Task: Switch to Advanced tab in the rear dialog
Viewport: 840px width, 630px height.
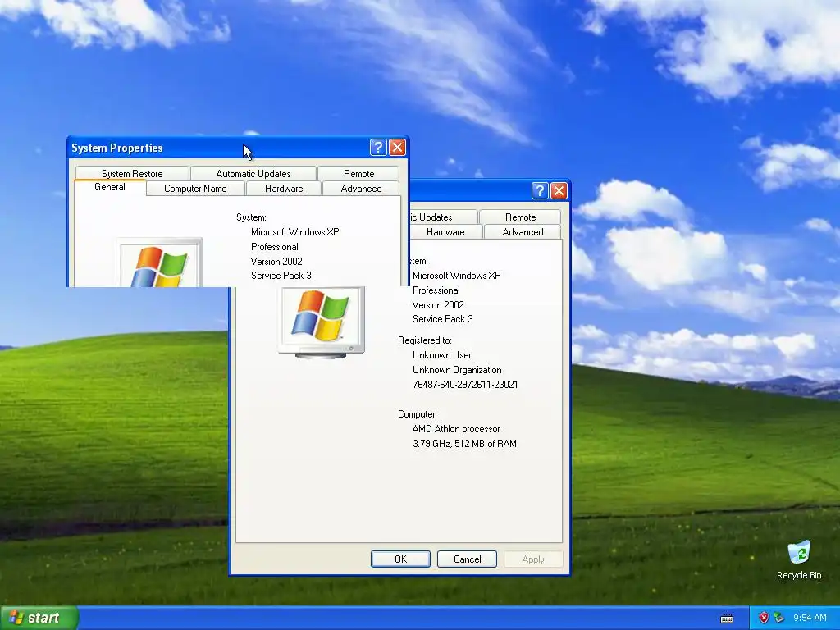Action: tap(523, 232)
